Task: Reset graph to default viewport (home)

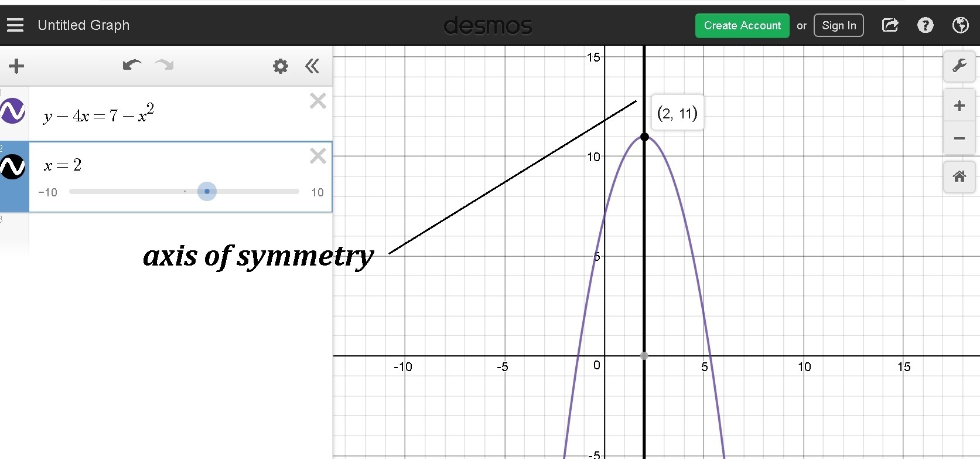Action: click(x=959, y=176)
